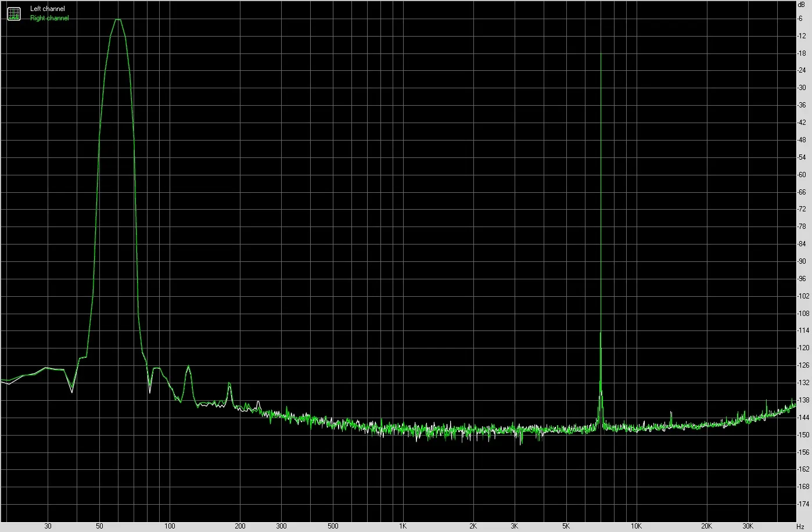Image resolution: width=812 pixels, height=532 pixels.
Task: Click the "-102" dB axis value
Action: click(x=803, y=296)
